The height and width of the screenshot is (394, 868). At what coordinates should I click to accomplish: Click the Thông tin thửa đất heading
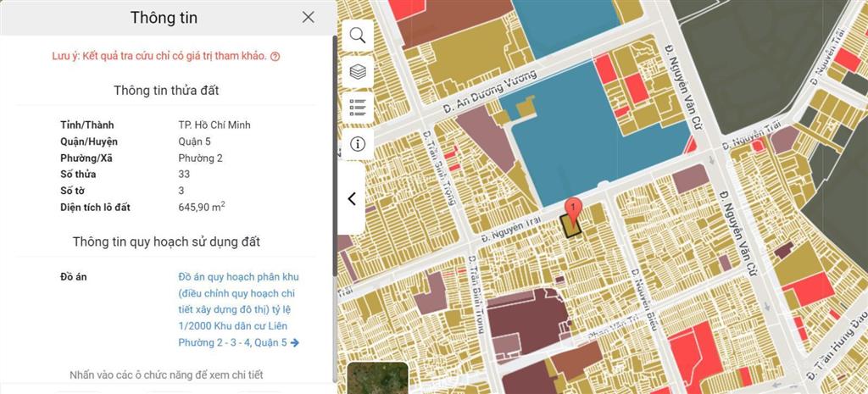click(167, 90)
